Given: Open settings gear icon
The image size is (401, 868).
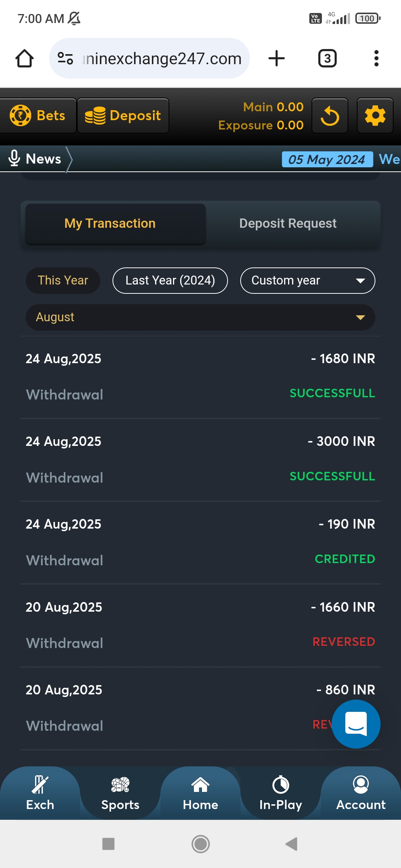Looking at the screenshot, I should tap(375, 116).
